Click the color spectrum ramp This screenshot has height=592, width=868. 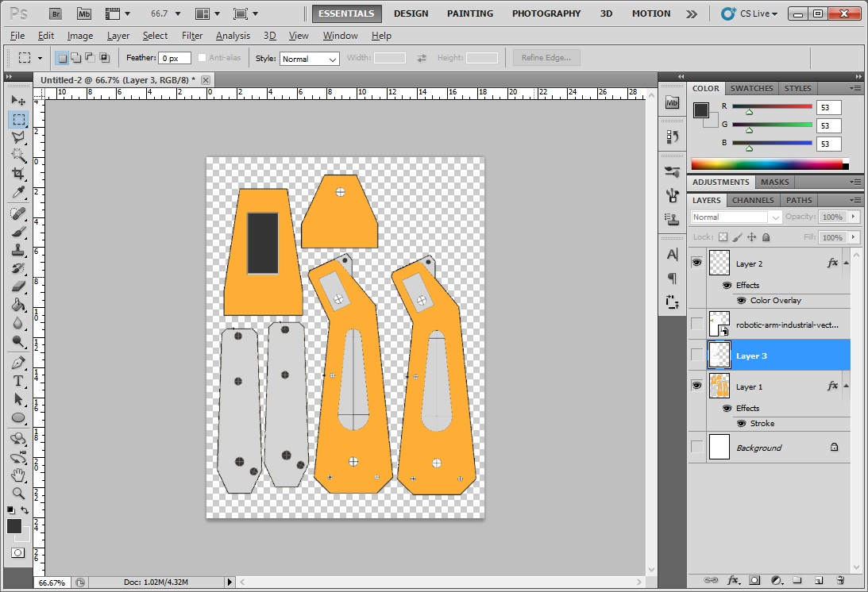766,164
